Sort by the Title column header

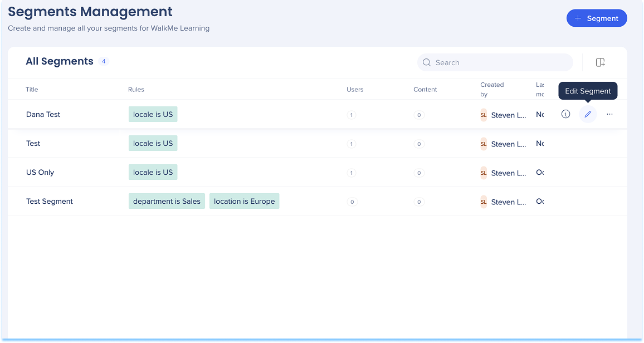tap(32, 89)
